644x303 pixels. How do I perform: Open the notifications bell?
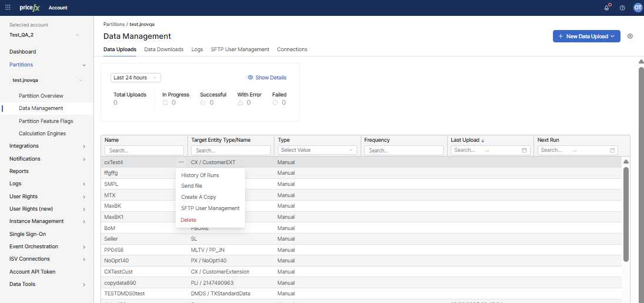[x=607, y=8]
